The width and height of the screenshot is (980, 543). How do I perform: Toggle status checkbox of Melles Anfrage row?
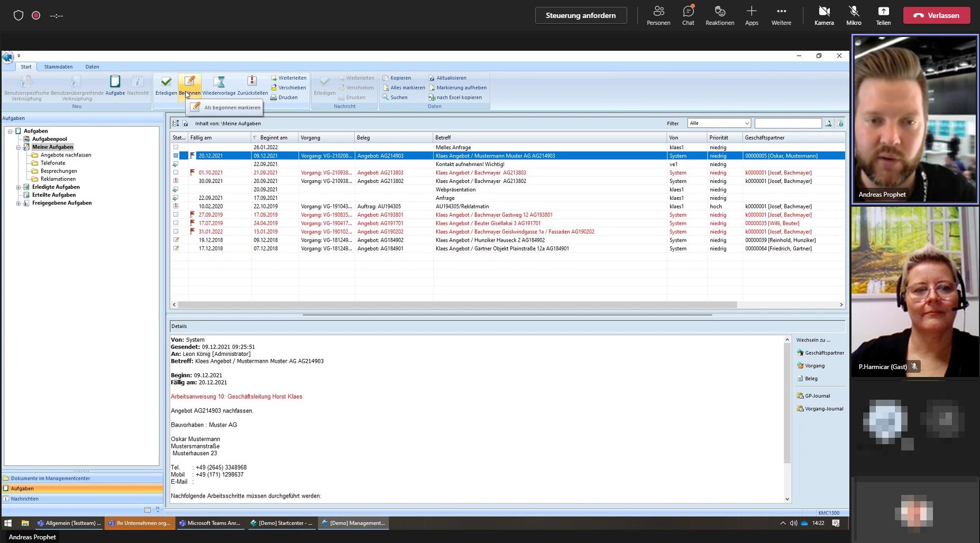pyautogui.click(x=176, y=148)
